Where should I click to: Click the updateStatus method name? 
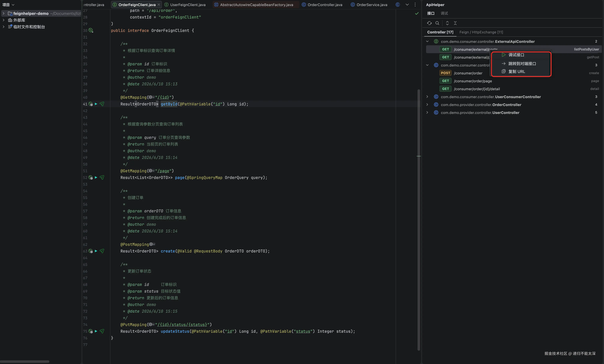175,331
